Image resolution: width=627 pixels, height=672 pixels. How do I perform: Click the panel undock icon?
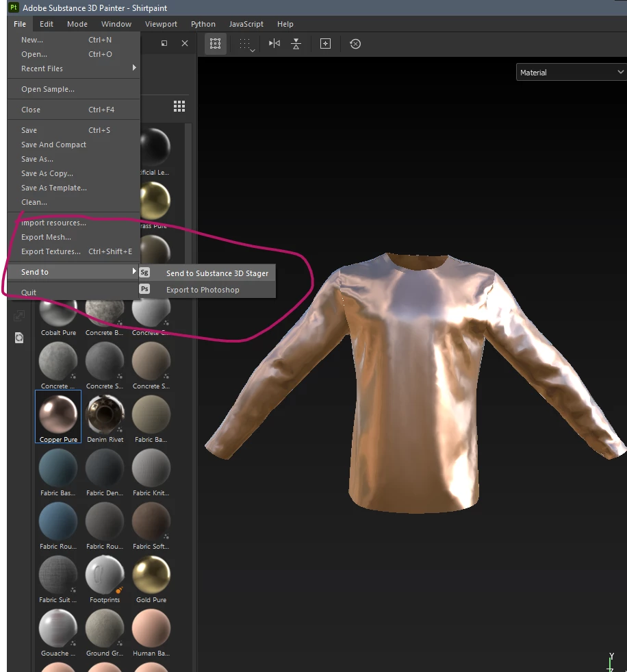[x=164, y=43]
